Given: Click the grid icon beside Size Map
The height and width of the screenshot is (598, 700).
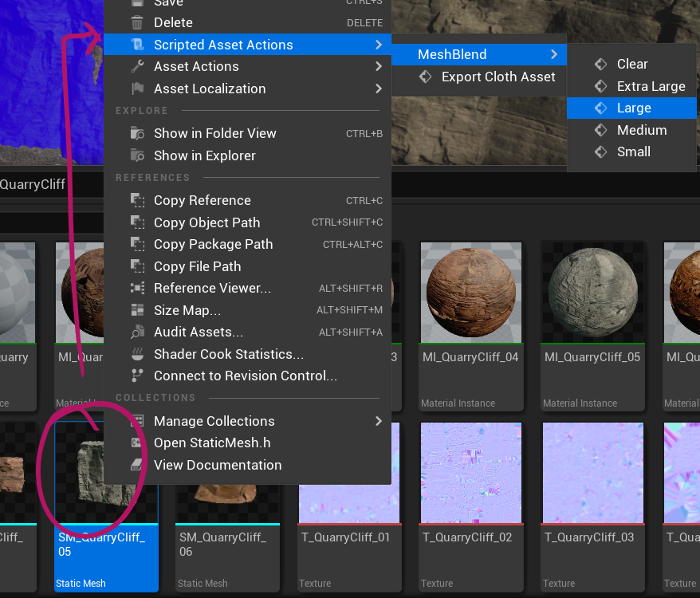Looking at the screenshot, I should 137,310.
